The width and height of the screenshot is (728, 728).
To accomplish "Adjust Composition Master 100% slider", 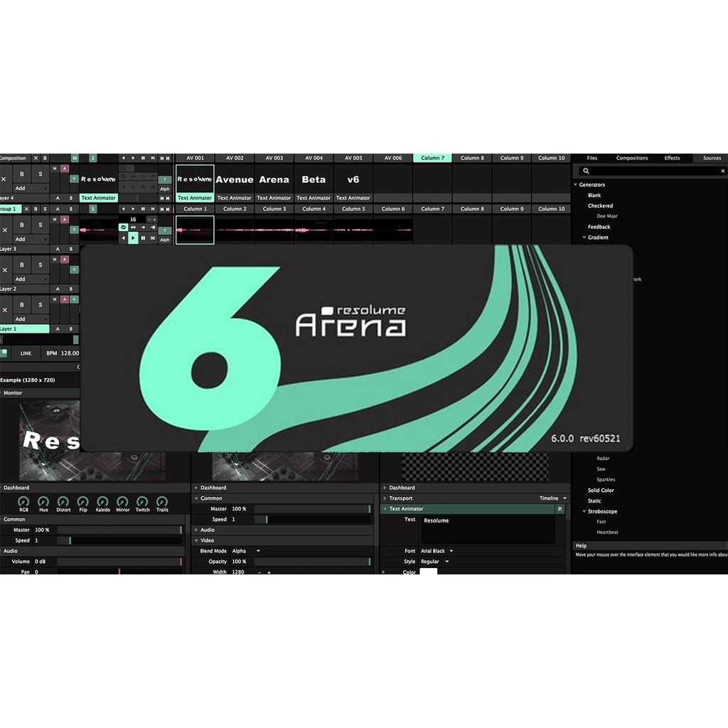I will point(119,530).
